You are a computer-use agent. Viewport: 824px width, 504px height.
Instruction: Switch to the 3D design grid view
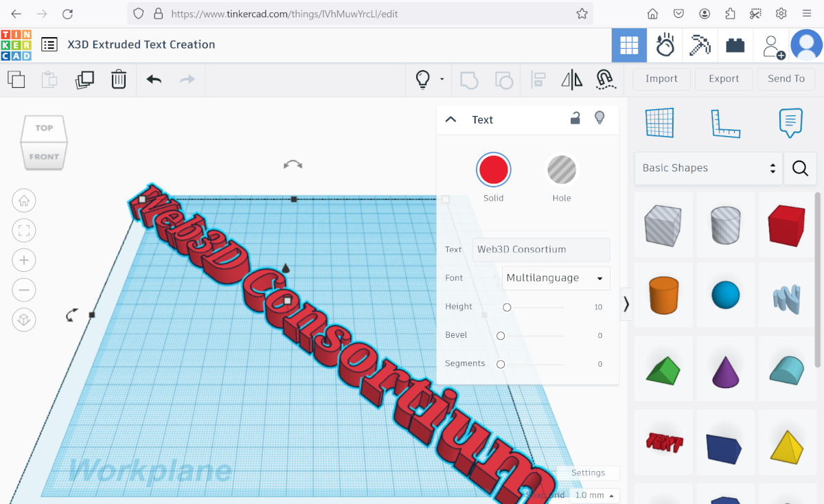pyautogui.click(x=629, y=46)
